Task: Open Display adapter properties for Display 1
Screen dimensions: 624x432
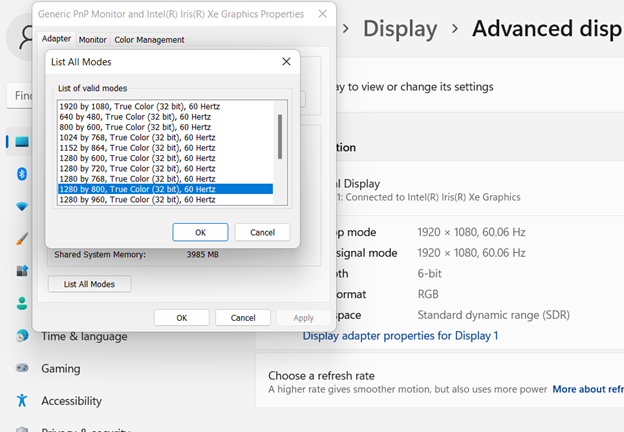Action: point(400,336)
